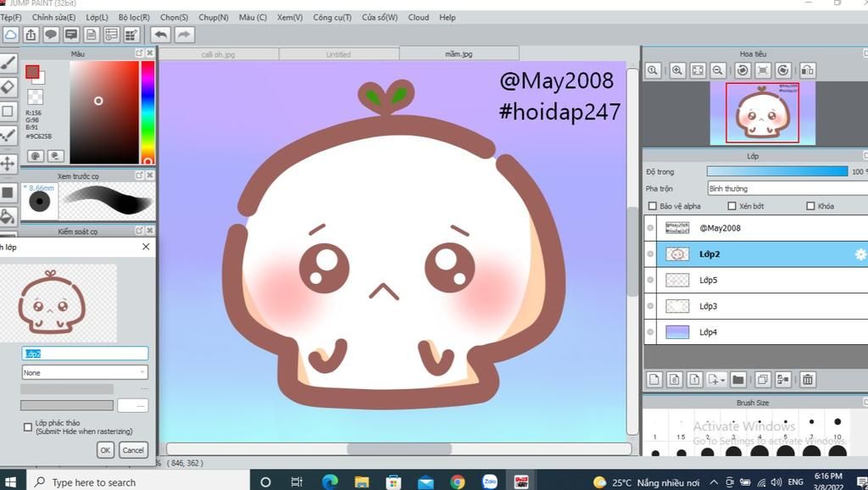The width and height of the screenshot is (868, 490).
Task: Click the export/share icon in the toolbar
Action: (31, 35)
